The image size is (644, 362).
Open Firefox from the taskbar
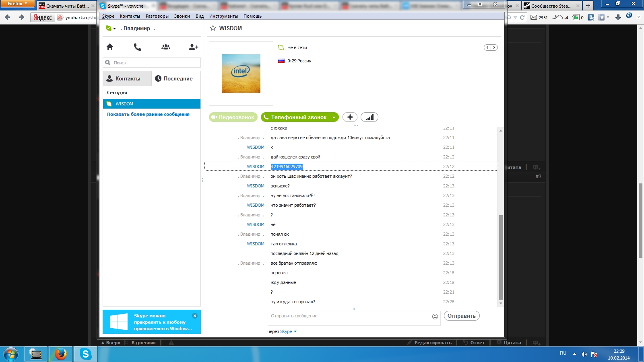(x=61, y=354)
